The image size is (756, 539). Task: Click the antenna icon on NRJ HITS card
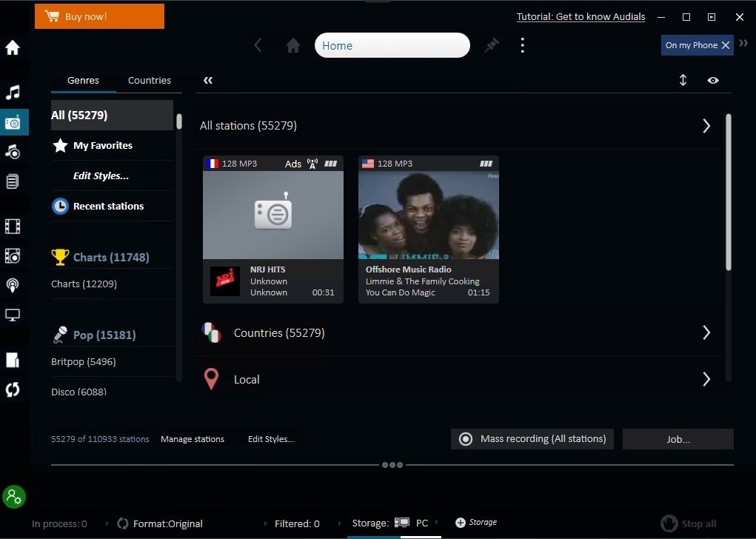pos(312,164)
